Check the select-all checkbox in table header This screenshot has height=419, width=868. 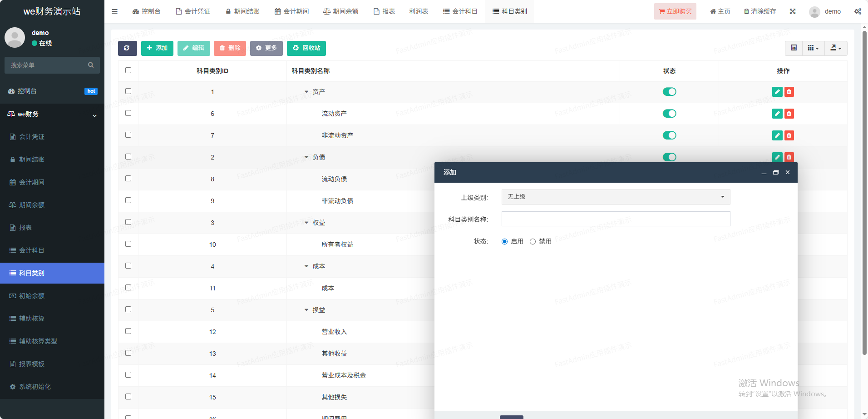pyautogui.click(x=128, y=70)
